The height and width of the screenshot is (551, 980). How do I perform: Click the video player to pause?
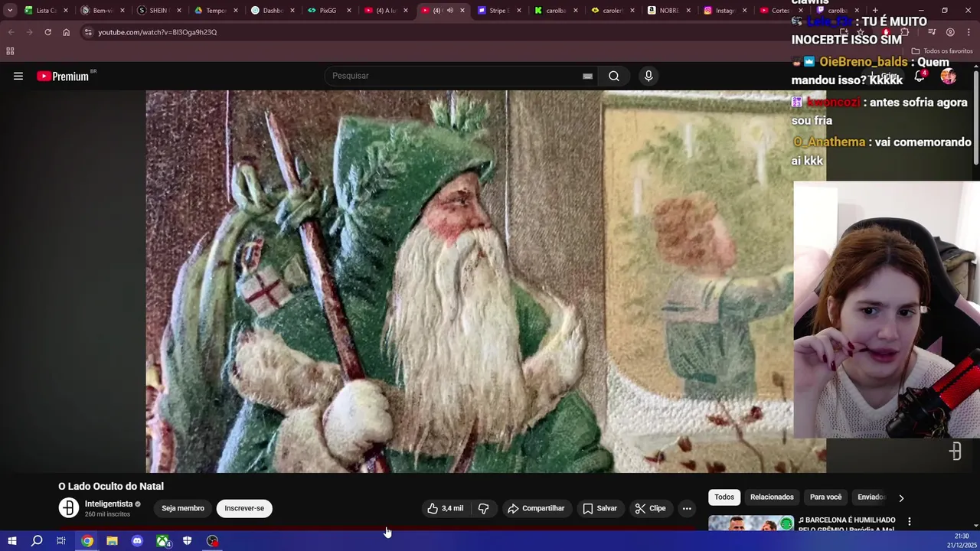pyautogui.click(x=485, y=281)
